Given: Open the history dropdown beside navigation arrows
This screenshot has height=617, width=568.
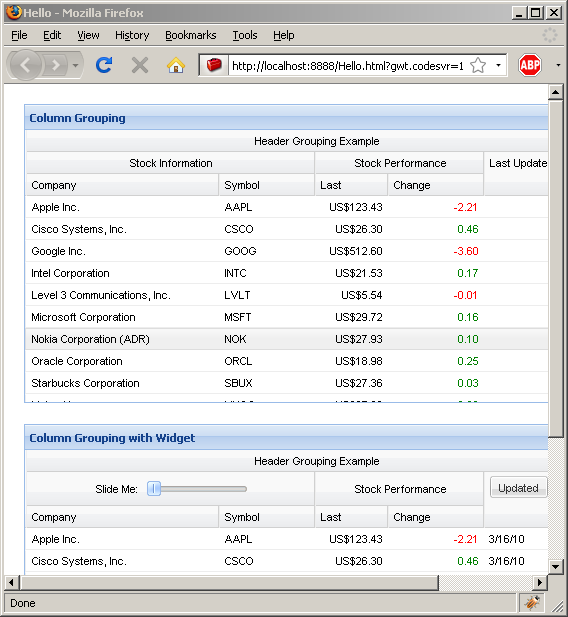Looking at the screenshot, I should 75,65.
